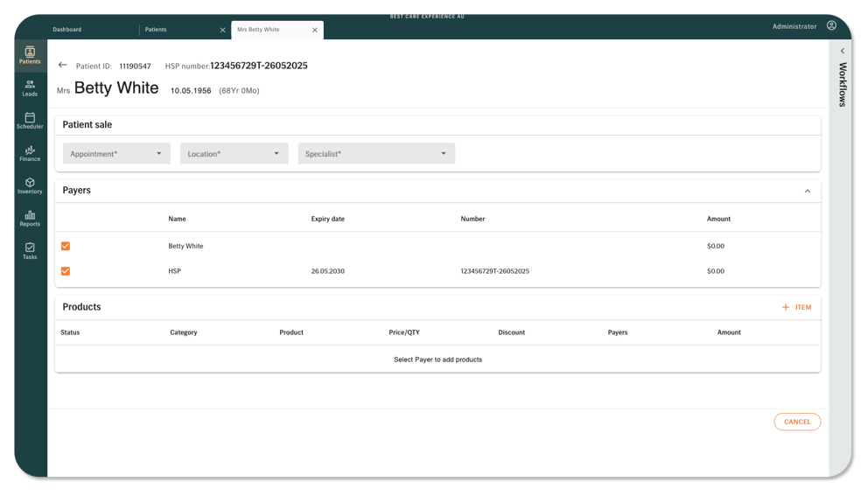Image resolution: width=868 pixels, height=503 pixels.
Task: Open the Location dropdown
Action: point(234,154)
